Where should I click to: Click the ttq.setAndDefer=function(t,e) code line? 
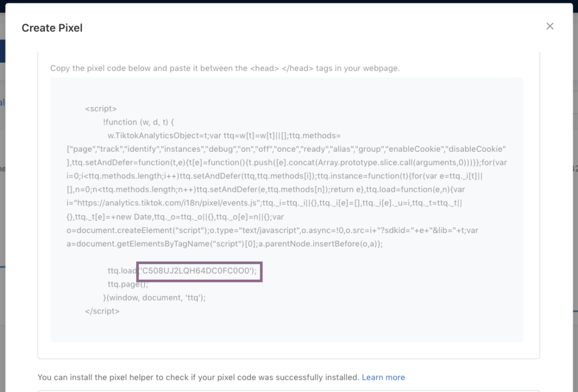pos(287,162)
